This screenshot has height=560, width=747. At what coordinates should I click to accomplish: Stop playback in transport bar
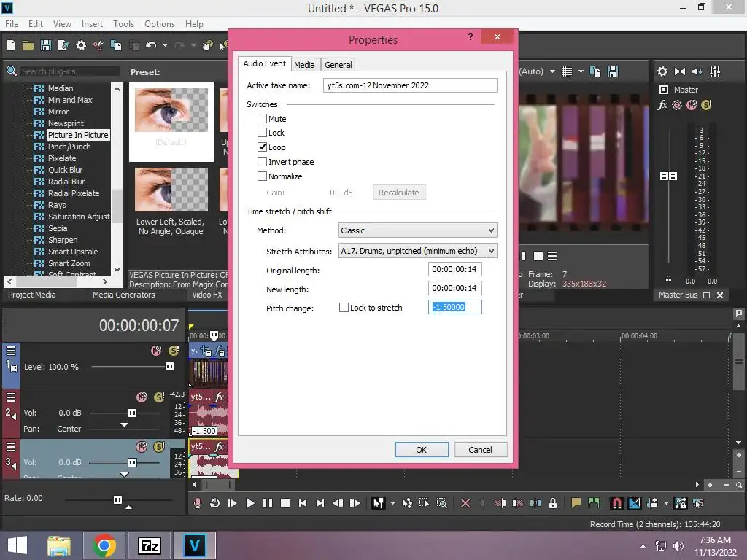click(285, 503)
